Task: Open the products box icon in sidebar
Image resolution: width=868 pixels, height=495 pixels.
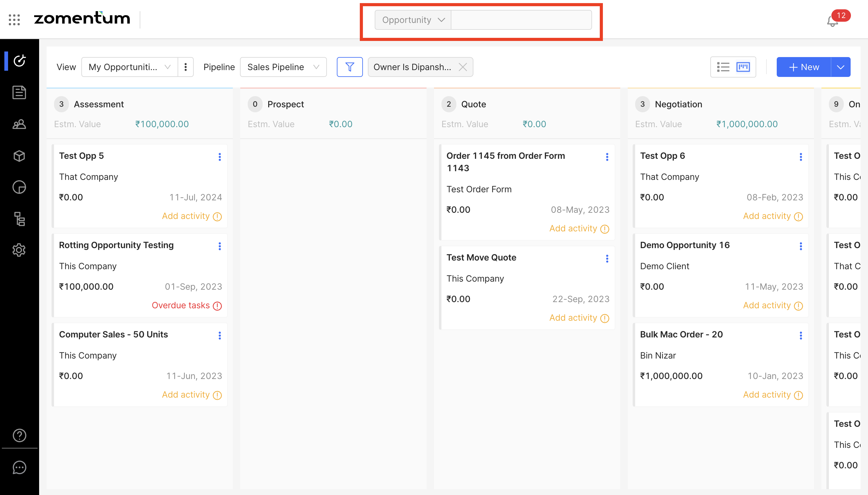Action: tap(19, 156)
